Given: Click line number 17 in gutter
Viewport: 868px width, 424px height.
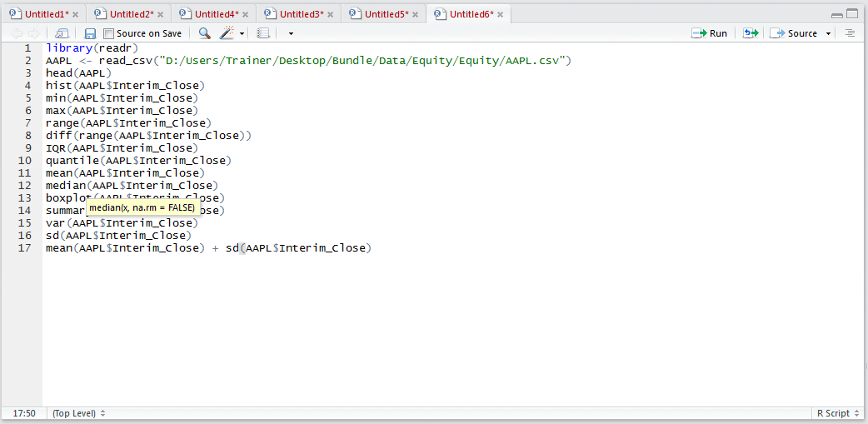Looking at the screenshot, I should click(x=25, y=248).
